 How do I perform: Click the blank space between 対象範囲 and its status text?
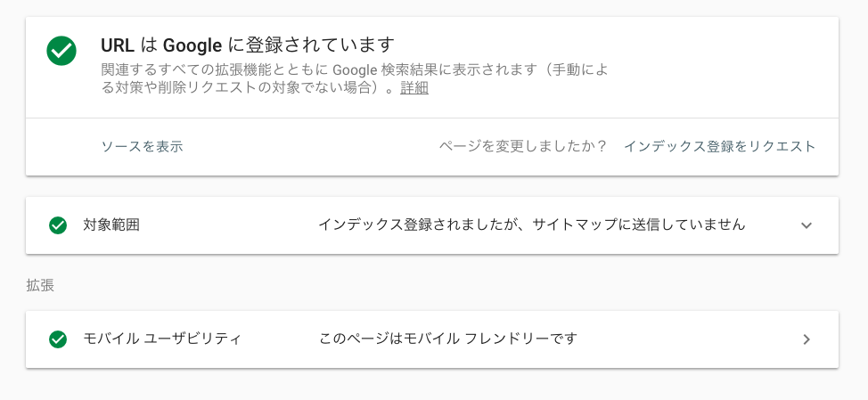[229, 225]
